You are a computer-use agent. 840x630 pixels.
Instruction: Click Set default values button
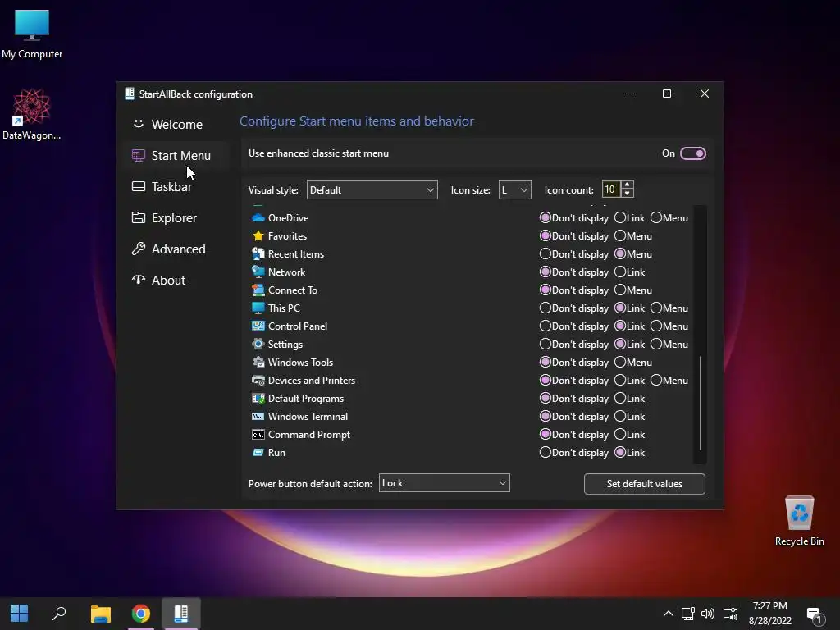tap(645, 484)
